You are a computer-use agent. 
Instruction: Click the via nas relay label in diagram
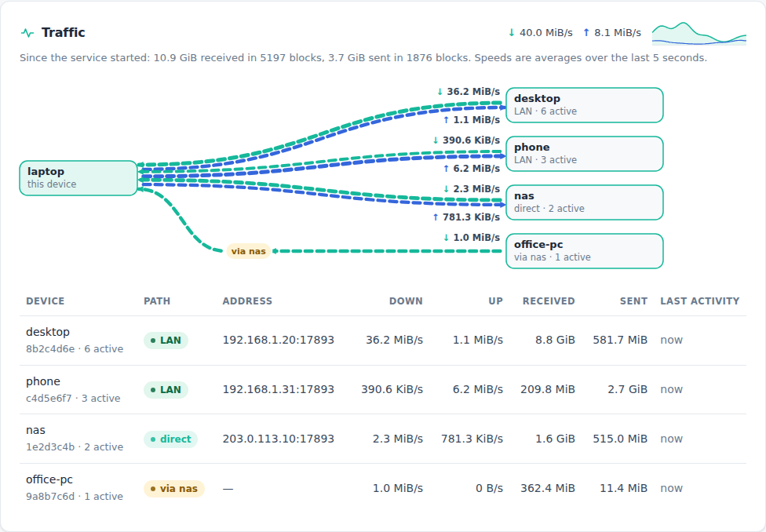point(248,251)
